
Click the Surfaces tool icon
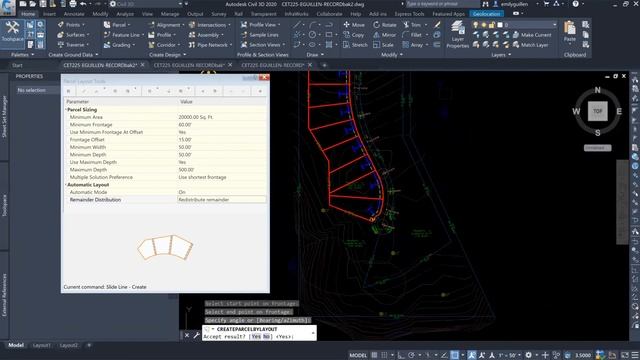pos(61,35)
